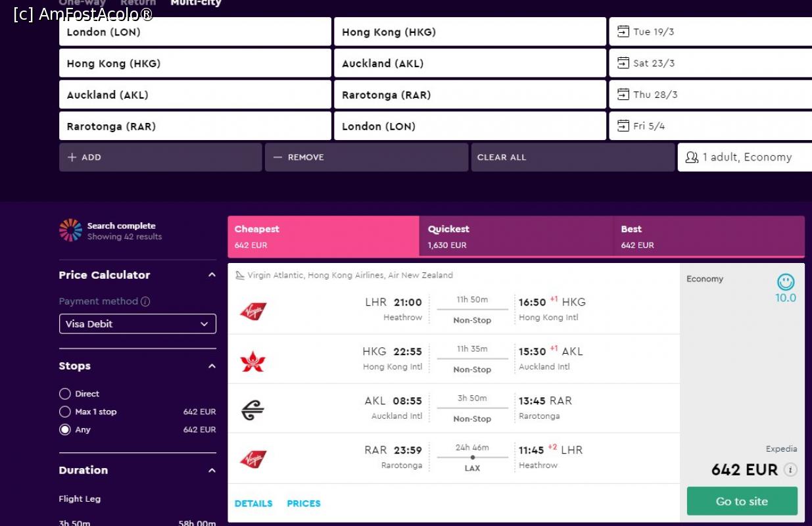Open the DETAILS link for the flight
Viewport: 812px width, 526px height.
tap(253, 504)
